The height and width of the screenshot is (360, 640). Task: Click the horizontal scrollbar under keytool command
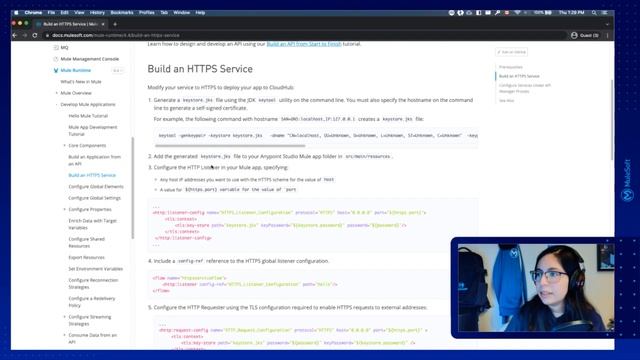point(230,146)
